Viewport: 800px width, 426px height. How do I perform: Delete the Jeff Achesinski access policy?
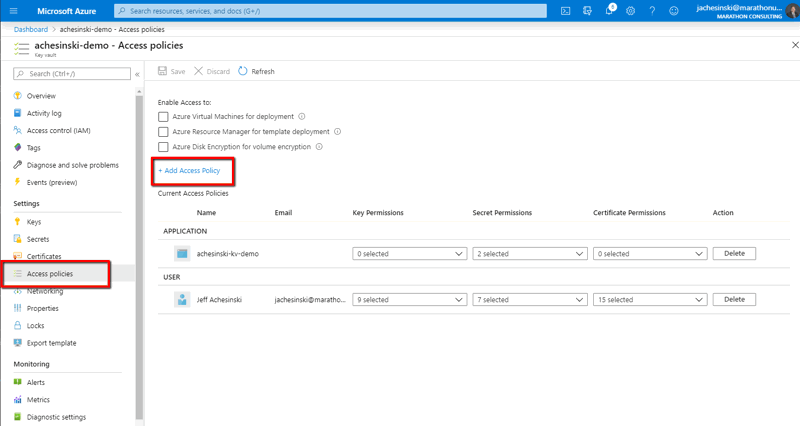coord(734,300)
